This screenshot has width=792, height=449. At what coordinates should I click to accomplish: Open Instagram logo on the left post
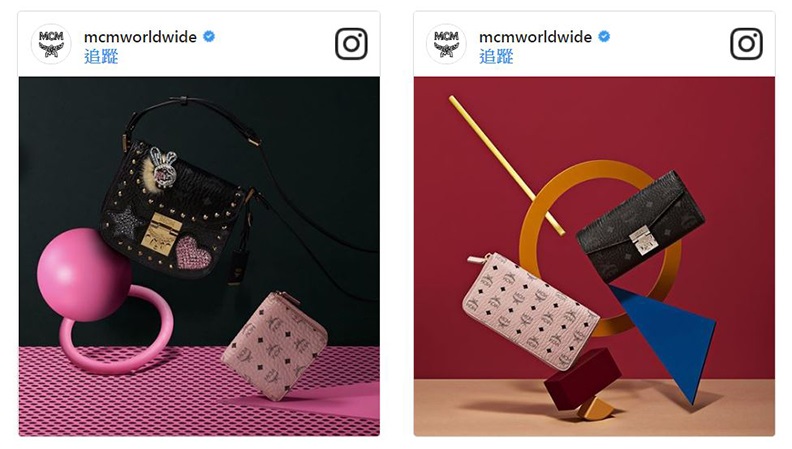(x=351, y=44)
